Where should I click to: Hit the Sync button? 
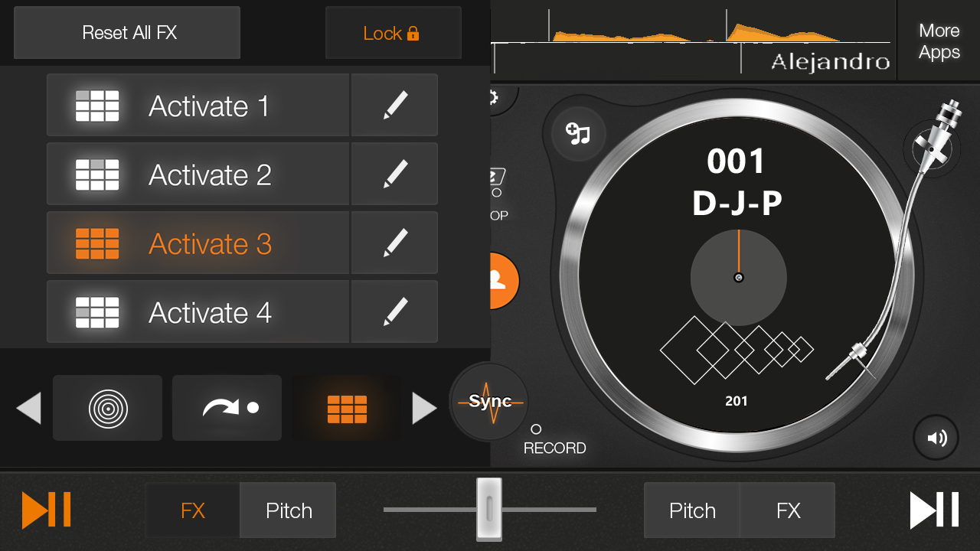(x=489, y=402)
